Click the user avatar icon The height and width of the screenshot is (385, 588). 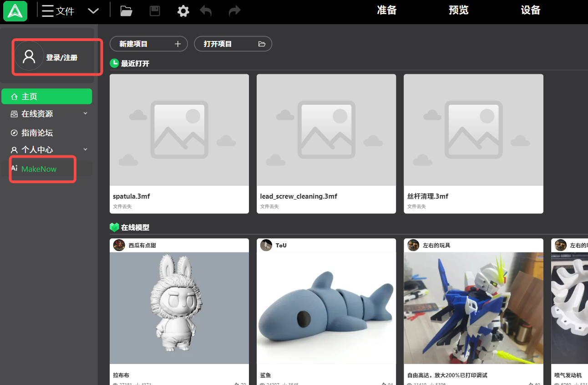[29, 56]
